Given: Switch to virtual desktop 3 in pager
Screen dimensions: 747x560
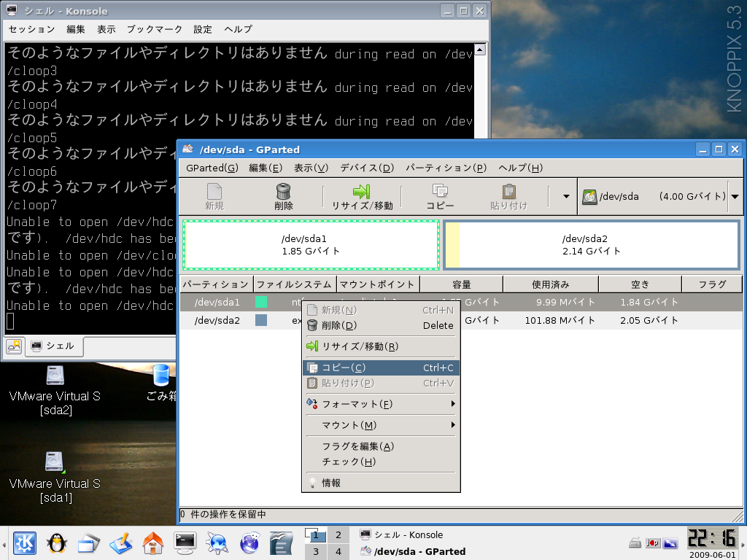Looking at the screenshot, I should pyautogui.click(x=316, y=551).
